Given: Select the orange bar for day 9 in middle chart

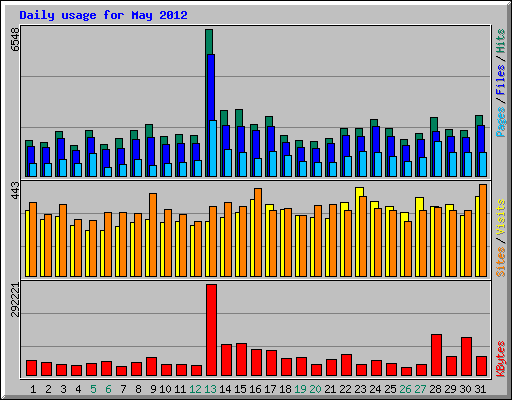Looking at the screenshot, I should pos(153,235).
